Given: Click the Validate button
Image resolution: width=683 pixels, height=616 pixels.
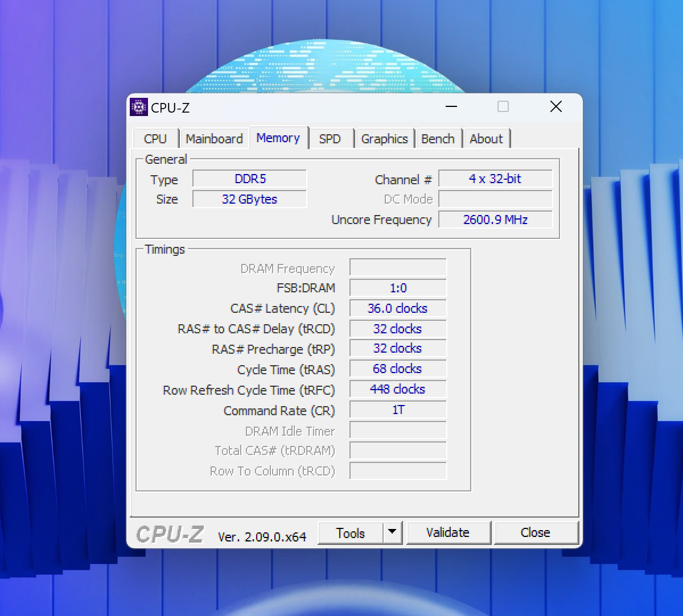Looking at the screenshot, I should (x=448, y=533).
